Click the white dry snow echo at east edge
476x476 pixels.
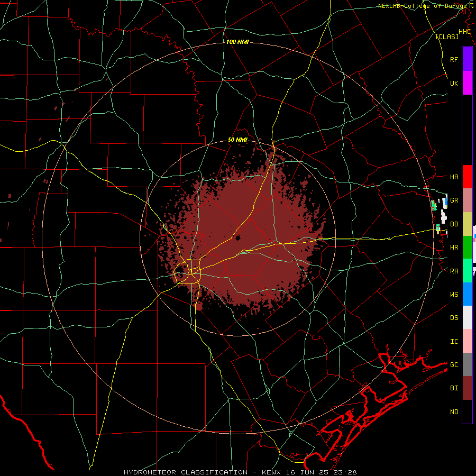pos(444,216)
